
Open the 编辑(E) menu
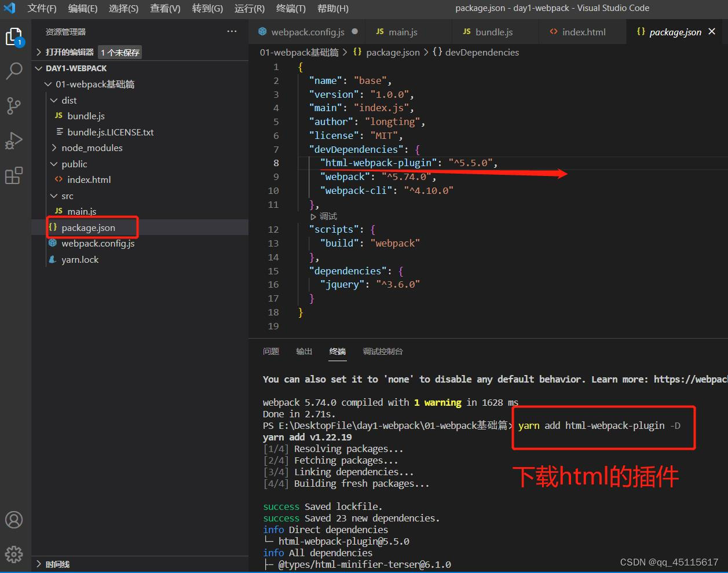83,8
